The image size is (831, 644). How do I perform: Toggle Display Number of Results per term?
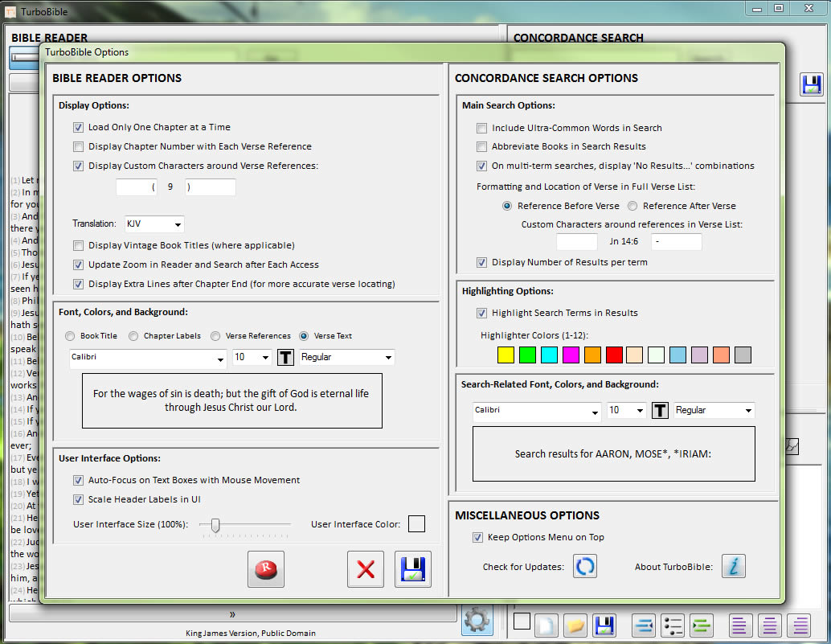[x=481, y=262]
